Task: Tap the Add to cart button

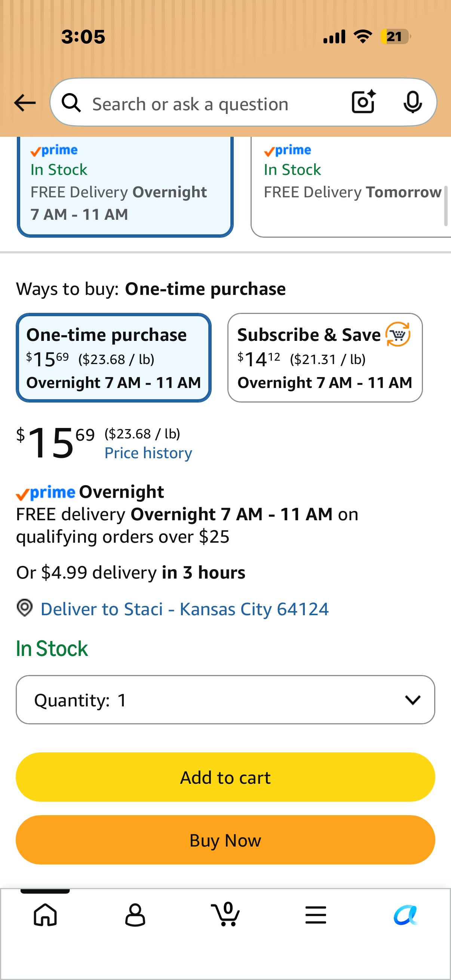Action: [225, 777]
